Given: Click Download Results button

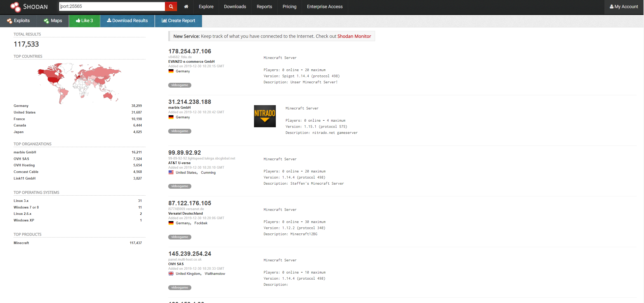Looking at the screenshot, I should 127,21.
